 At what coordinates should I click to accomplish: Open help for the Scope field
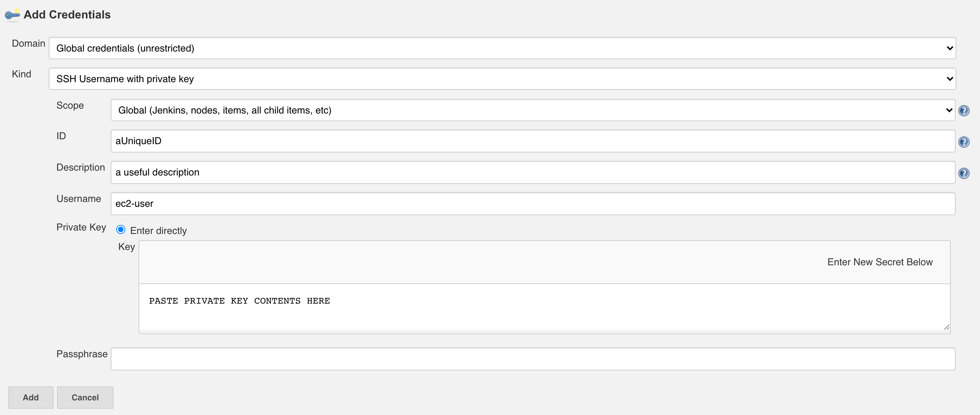point(964,111)
